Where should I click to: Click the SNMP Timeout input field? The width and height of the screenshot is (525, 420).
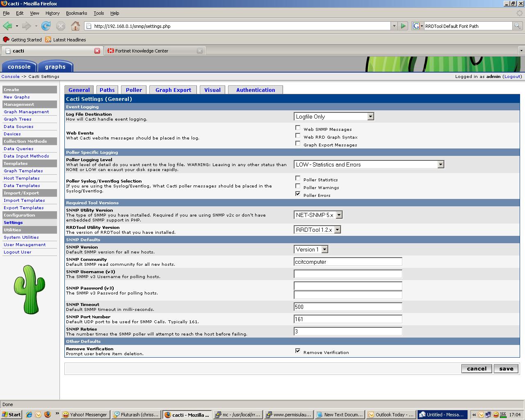coord(348,307)
